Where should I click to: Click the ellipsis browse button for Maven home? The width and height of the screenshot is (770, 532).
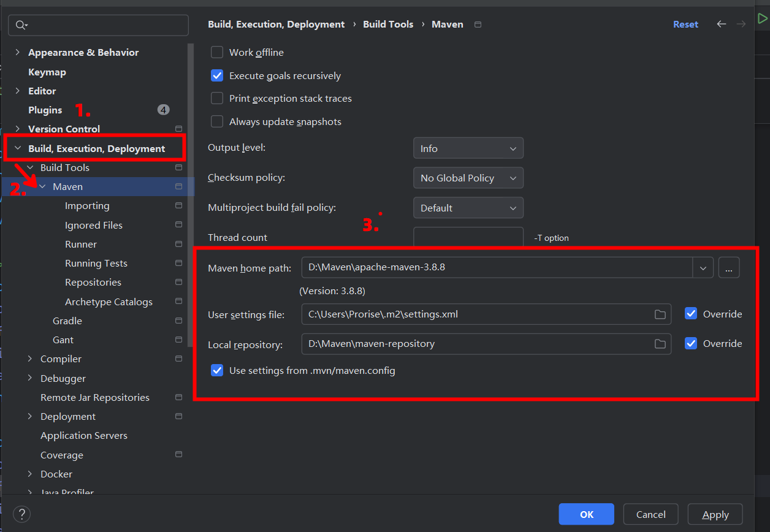click(729, 268)
